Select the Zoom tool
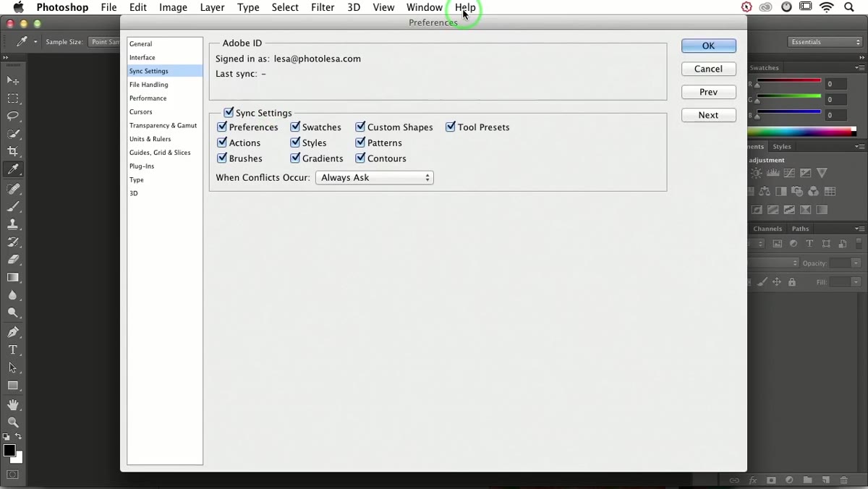868x489 pixels. 13,422
